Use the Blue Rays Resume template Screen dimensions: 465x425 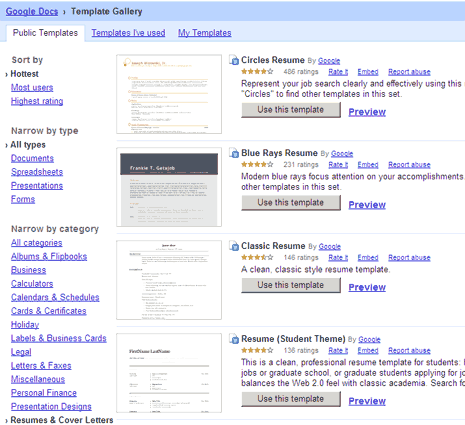click(291, 203)
